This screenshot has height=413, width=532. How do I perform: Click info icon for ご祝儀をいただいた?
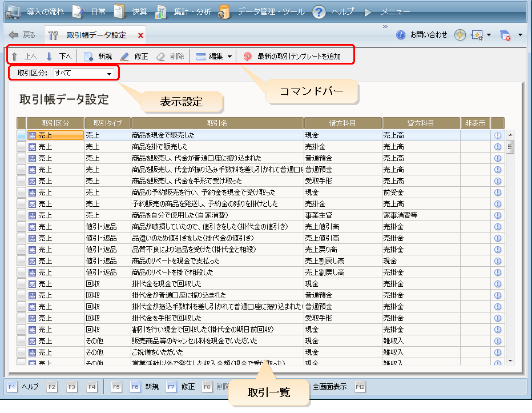coord(498,352)
